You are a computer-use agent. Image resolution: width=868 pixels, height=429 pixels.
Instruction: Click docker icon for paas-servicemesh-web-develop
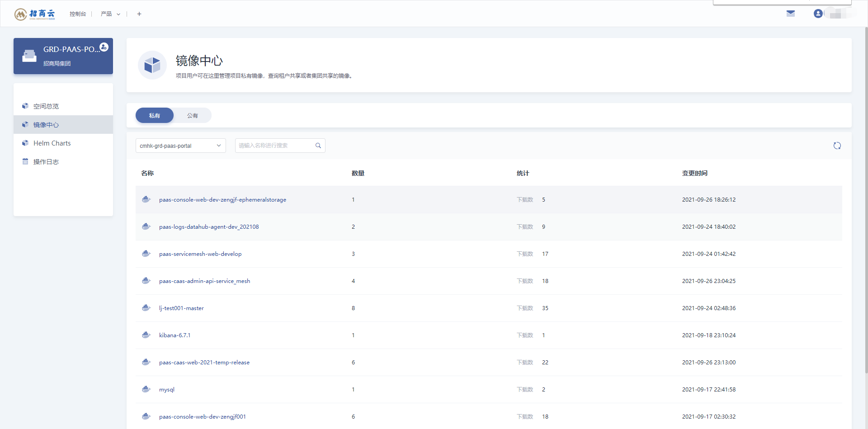pyautogui.click(x=146, y=254)
